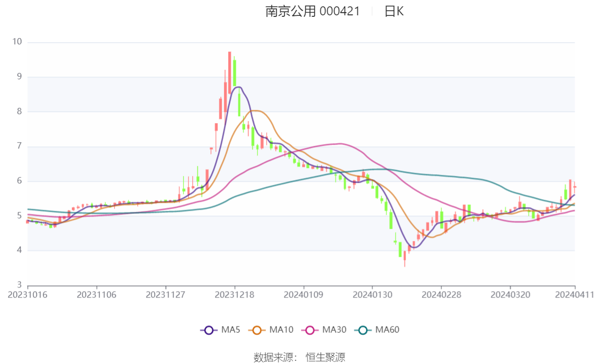
Task: Toggle the MA5 legend item
Action: (220, 330)
